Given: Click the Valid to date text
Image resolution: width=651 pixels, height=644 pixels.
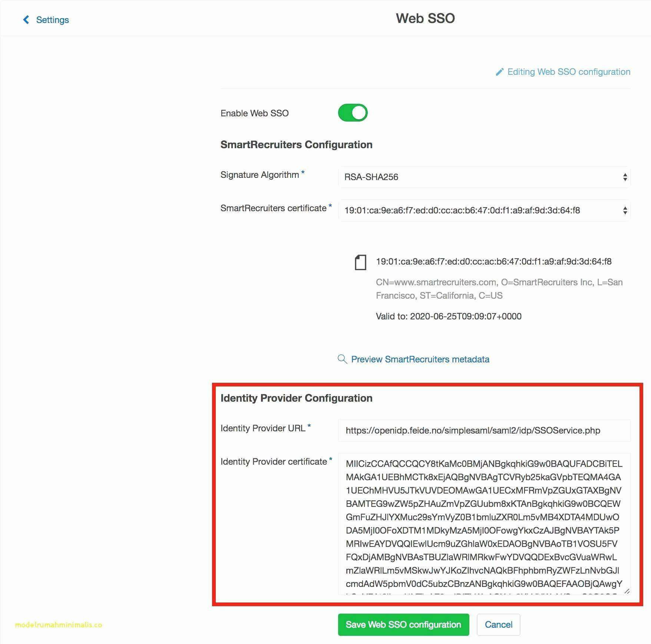Looking at the screenshot, I should pyautogui.click(x=449, y=316).
